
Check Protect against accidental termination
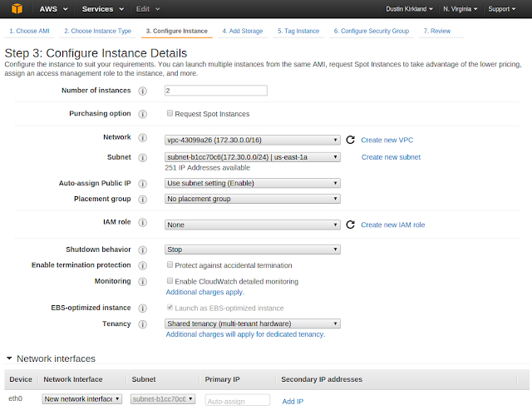(170, 264)
